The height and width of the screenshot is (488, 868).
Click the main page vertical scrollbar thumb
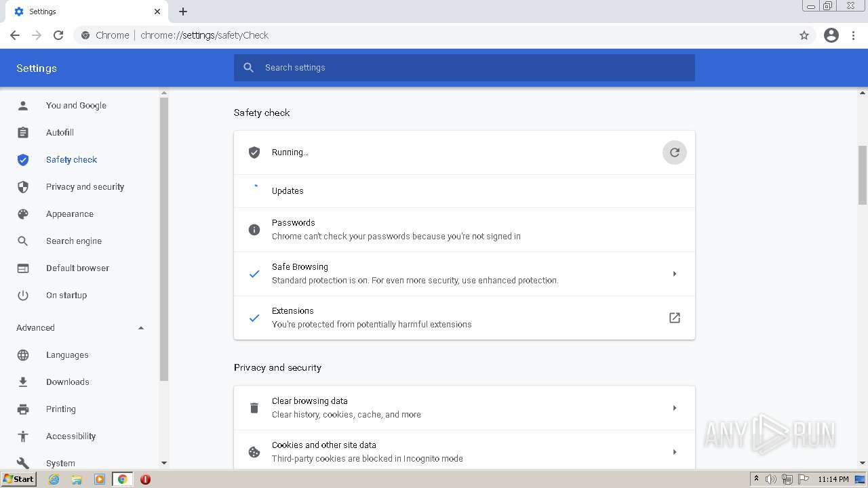[x=863, y=175]
